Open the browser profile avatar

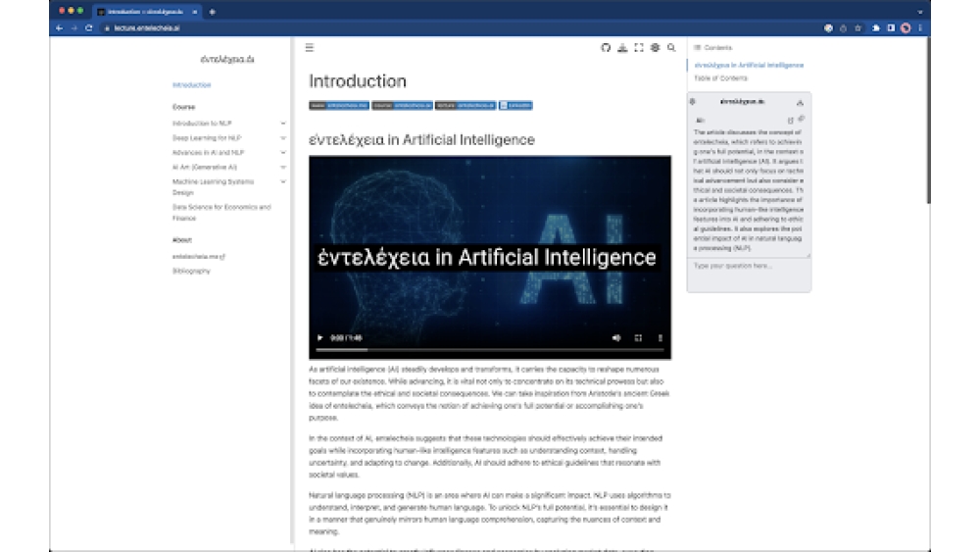coord(906,28)
